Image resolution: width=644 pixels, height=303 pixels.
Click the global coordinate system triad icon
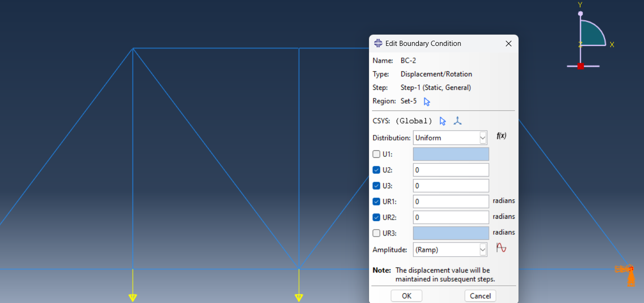coord(458,121)
